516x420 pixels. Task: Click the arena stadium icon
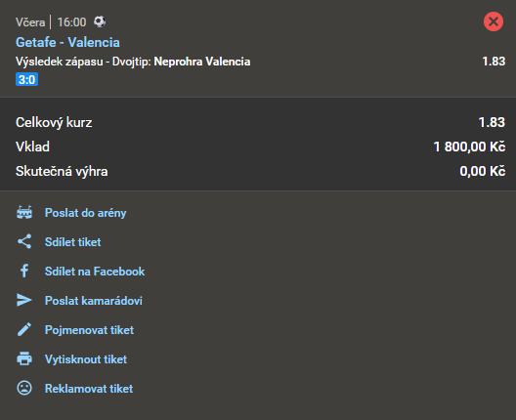click(24, 213)
